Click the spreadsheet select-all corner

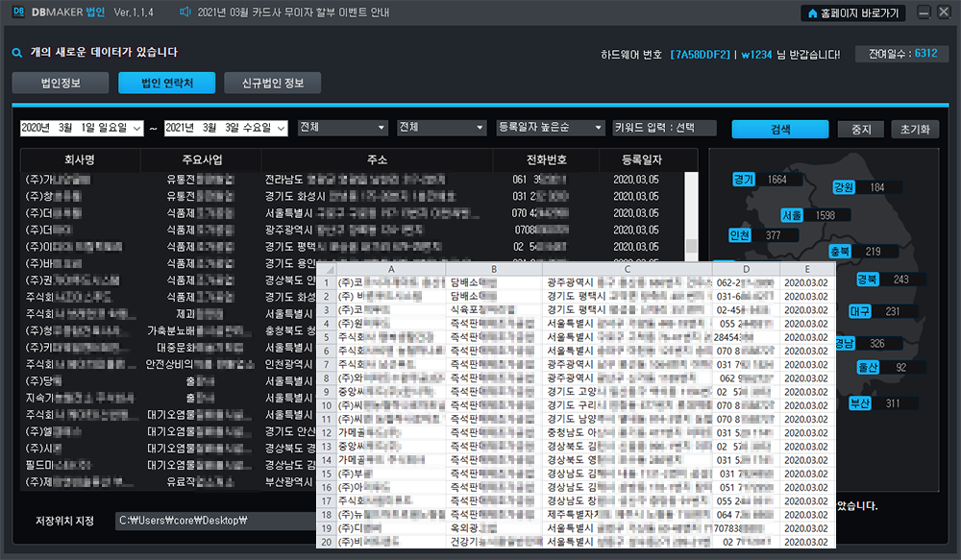pyautogui.click(x=327, y=269)
